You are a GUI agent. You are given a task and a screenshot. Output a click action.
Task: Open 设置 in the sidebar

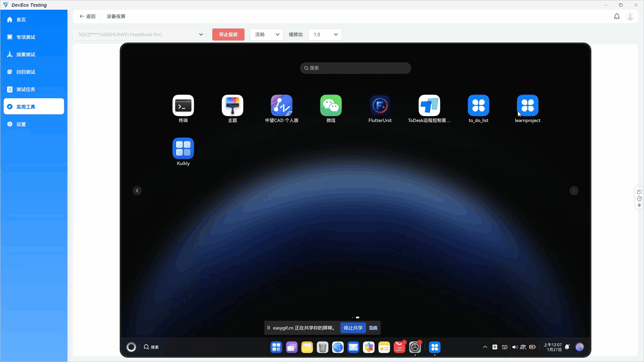pyautogui.click(x=34, y=124)
